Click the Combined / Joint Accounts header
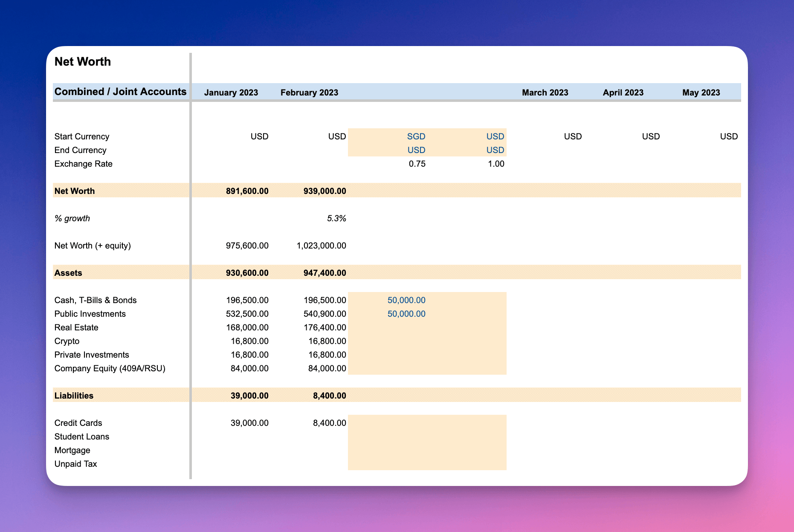 (120, 91)
